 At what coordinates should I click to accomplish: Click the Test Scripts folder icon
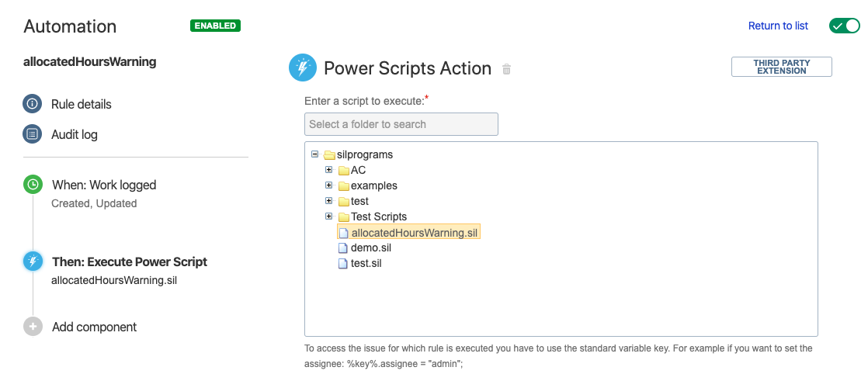coord(343,216)
